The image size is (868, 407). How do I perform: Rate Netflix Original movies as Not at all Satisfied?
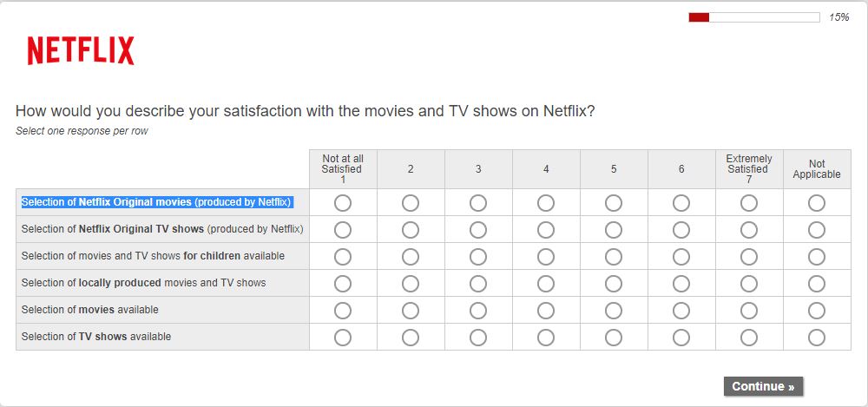point(343,203)
